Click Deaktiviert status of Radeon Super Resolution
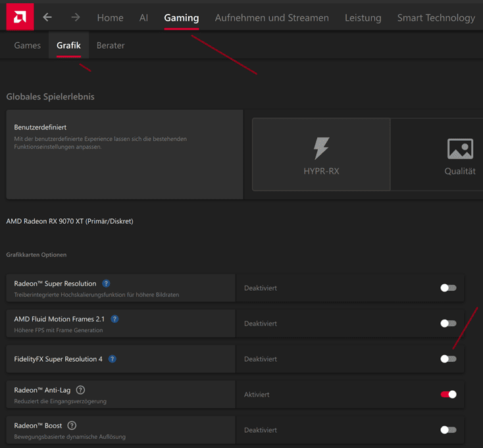Viewport: 483px width, 448px height. pyautogui.click(x=261, y=288)
